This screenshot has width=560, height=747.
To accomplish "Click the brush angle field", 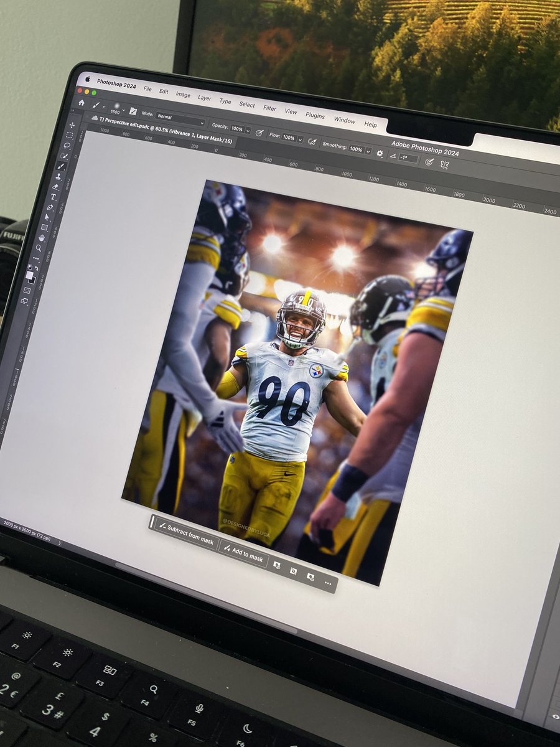I will 408,158.
